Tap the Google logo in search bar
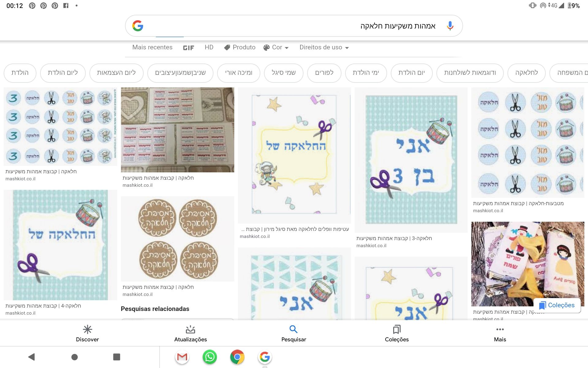 point(138,26)
